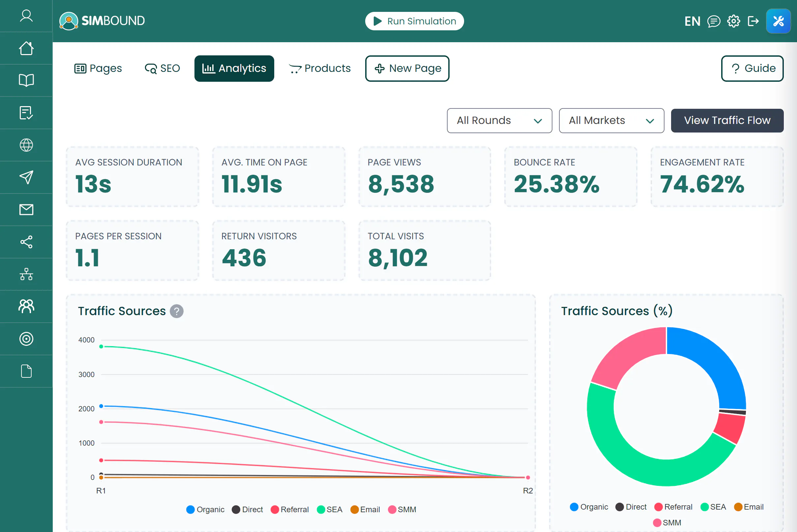
Task: Toggle Direct in donut chart legend
Action: (x=631, y=507)
